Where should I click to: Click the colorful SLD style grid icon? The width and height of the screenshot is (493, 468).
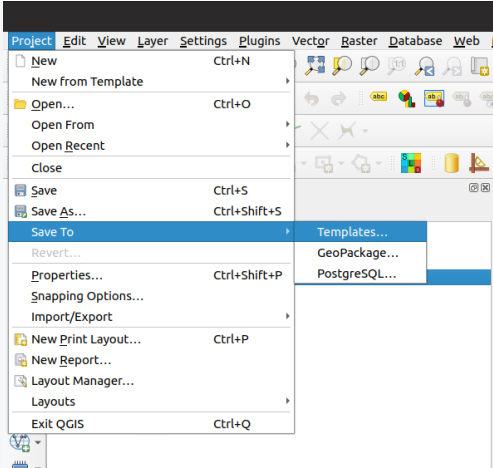point(411,163)
